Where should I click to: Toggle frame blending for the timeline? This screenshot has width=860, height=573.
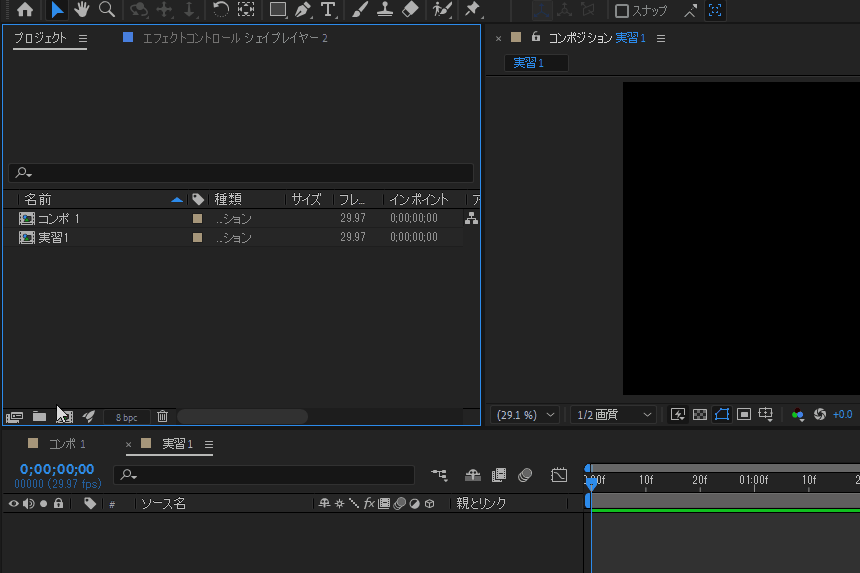click(x=499, y=475)
